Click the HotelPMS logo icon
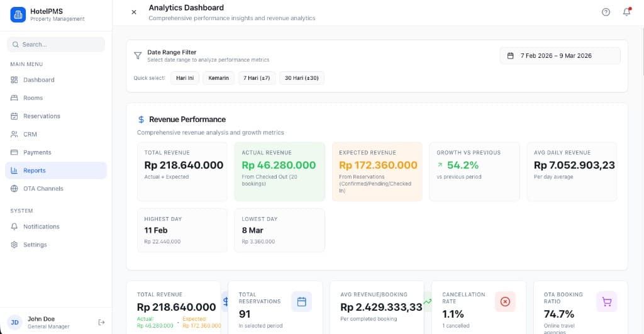Image resolution: width=644 pixels, height=334 pixels. 18,14
